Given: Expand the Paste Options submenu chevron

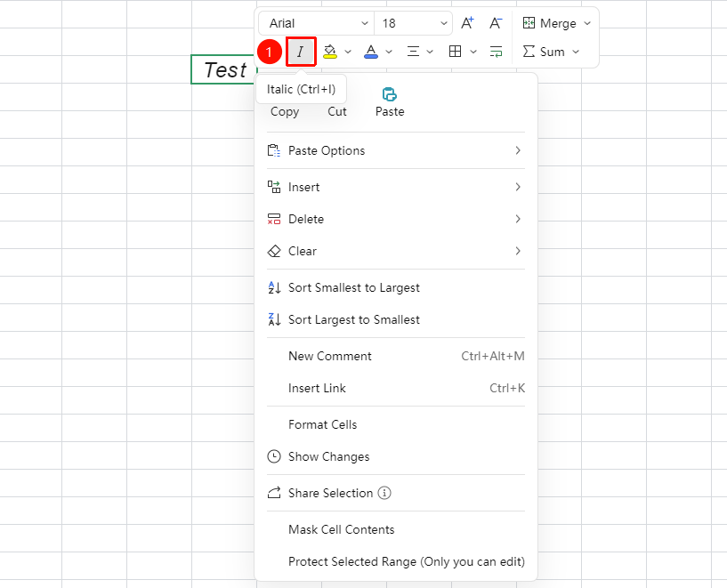Looking at the screenshot, I should (518, 150).
